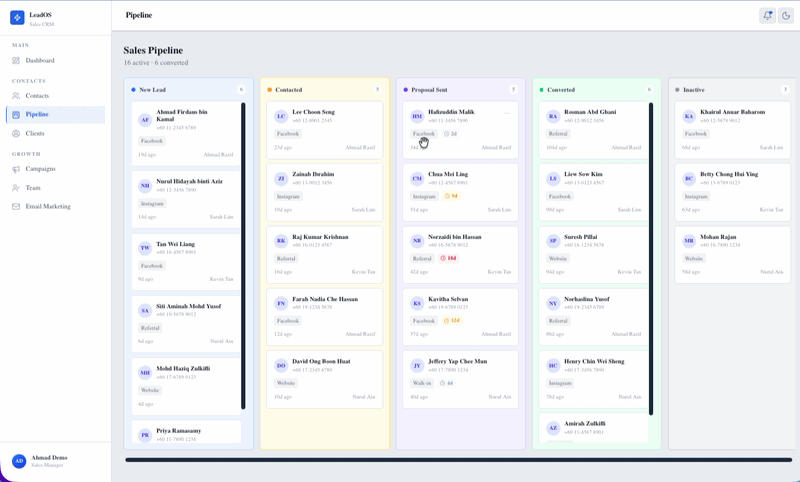Click the overdue 18d badge on Norzaidi card
Viewport: 800px width, 482px height.
click(449, 258)
